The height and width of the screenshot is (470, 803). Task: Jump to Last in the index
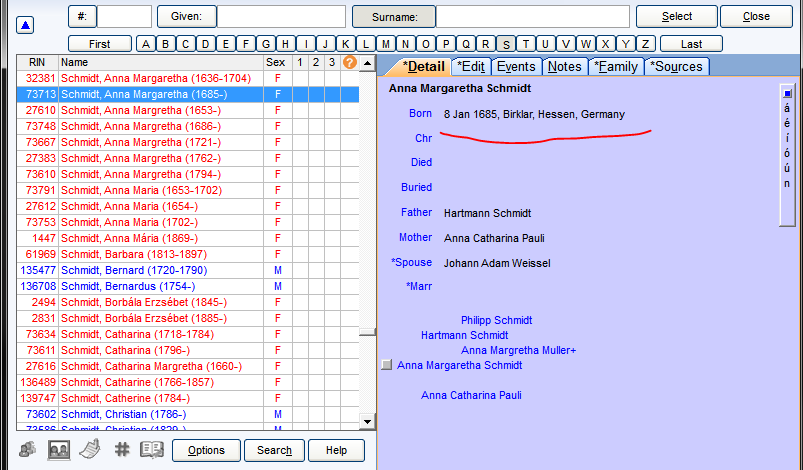(x=691, y=44)
